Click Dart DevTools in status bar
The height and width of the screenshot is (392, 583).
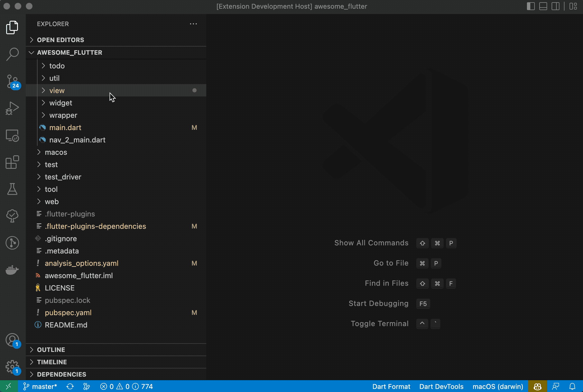(441, 386)
